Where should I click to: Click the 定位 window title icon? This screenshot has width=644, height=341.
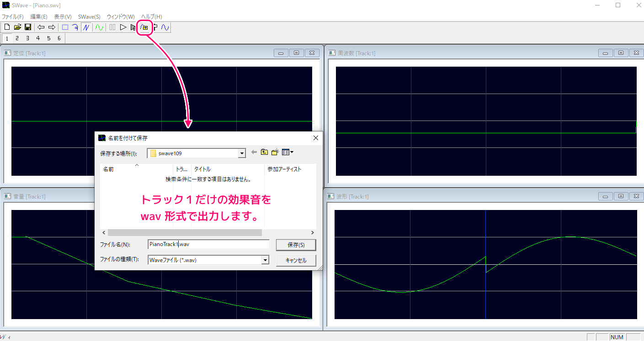[7, 53]
